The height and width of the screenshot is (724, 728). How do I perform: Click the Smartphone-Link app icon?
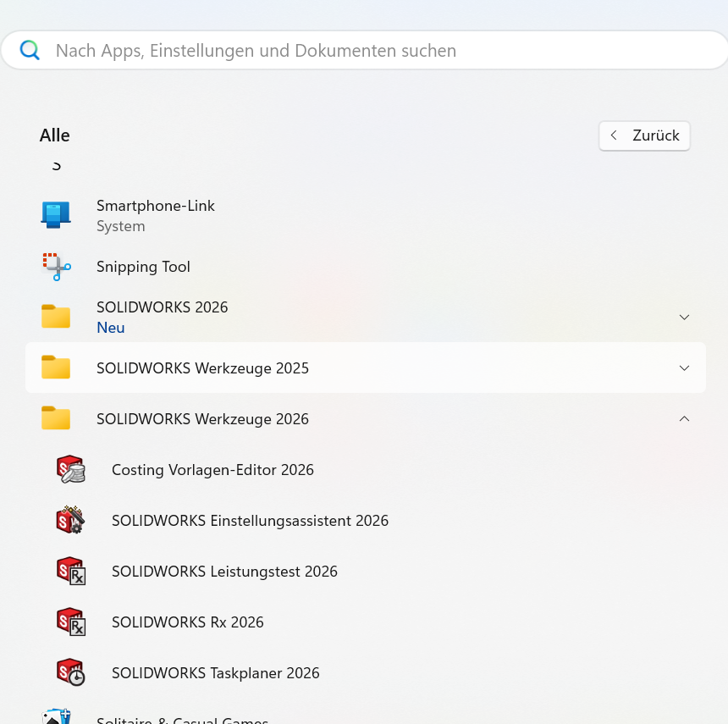coord(56,215)
